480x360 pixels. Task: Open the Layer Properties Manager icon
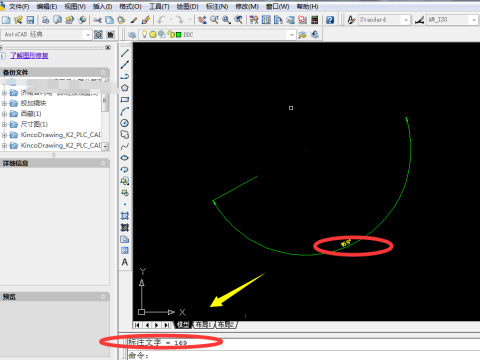click(x=132, y=35)
